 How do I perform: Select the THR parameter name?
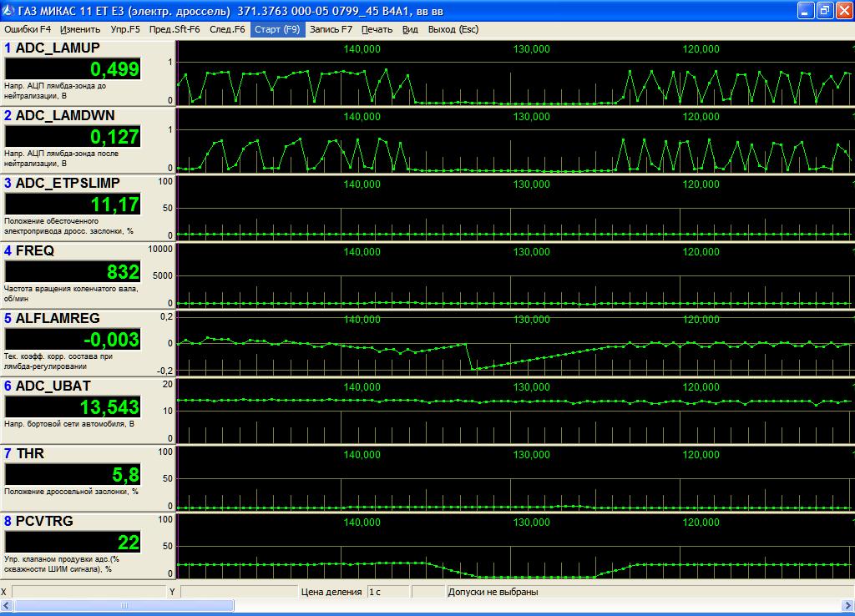(30, 453)
